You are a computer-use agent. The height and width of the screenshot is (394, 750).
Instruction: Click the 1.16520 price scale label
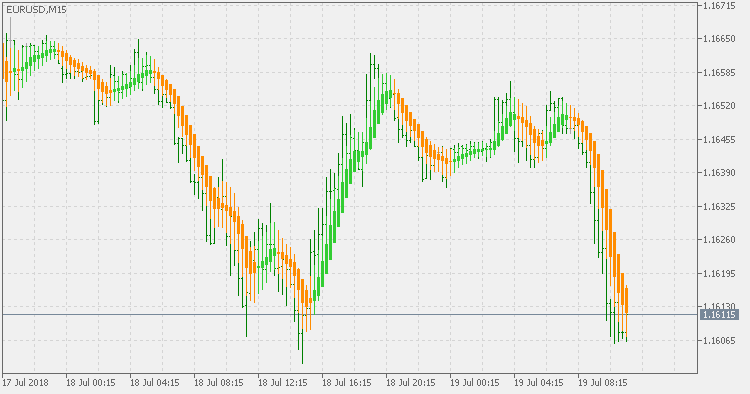719,106
